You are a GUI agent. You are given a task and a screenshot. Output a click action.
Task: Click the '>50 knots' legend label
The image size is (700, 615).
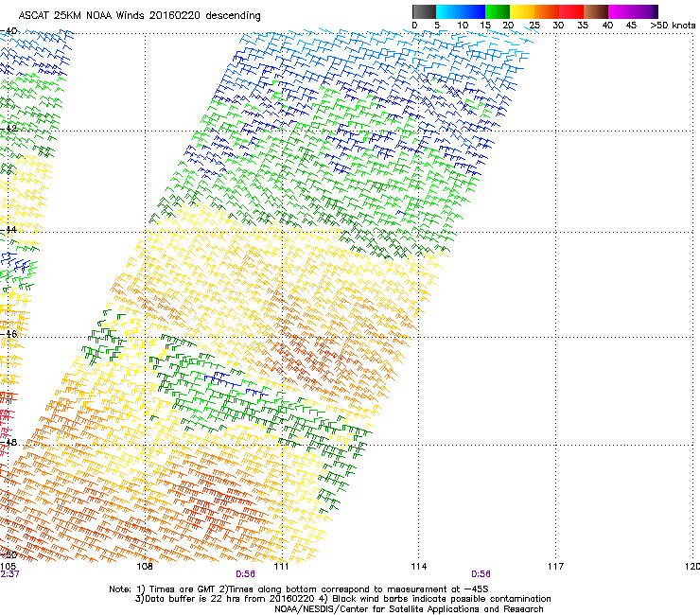[673, 25]
